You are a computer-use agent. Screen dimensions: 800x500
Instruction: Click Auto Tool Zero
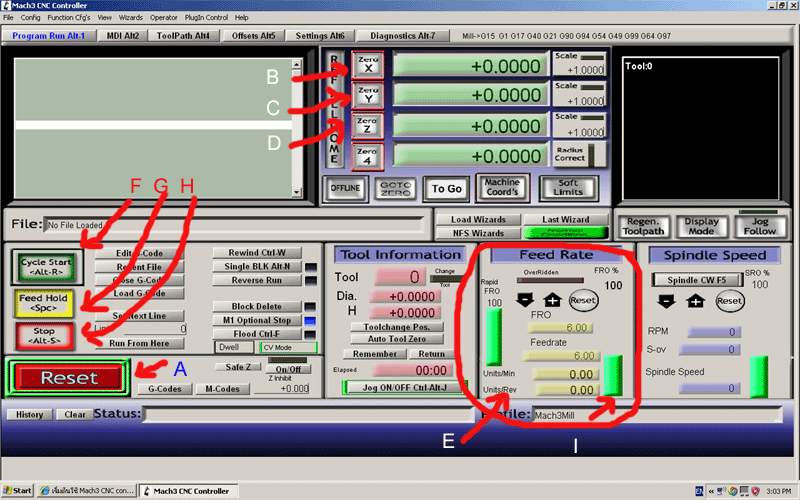pyautogui.click(x=396, y=339)
